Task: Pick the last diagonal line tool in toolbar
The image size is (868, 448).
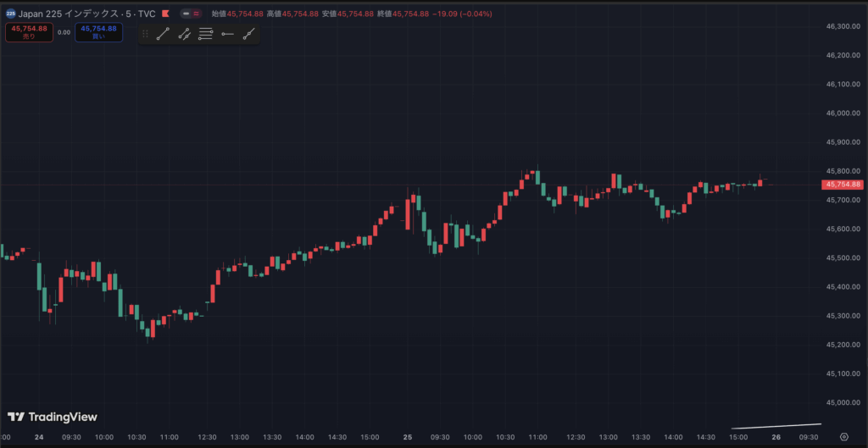Action: pos(248,34)
